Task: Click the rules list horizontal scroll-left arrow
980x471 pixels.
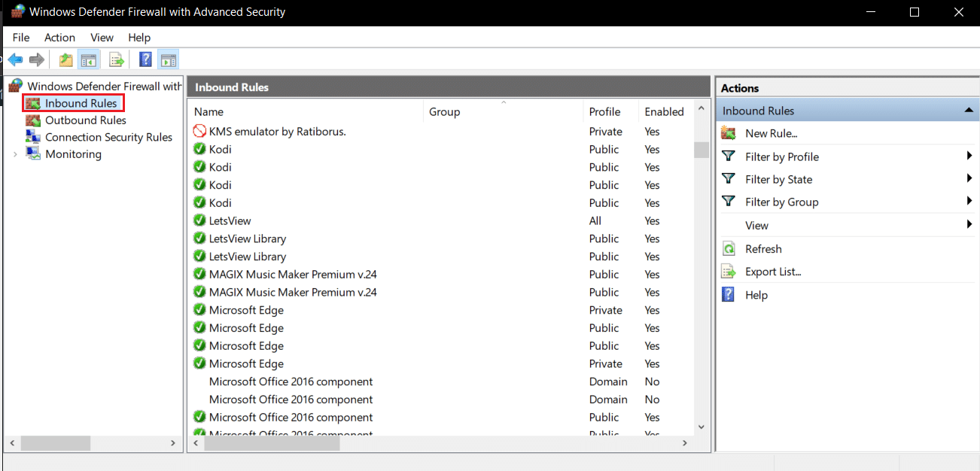Action: [196, 444]
